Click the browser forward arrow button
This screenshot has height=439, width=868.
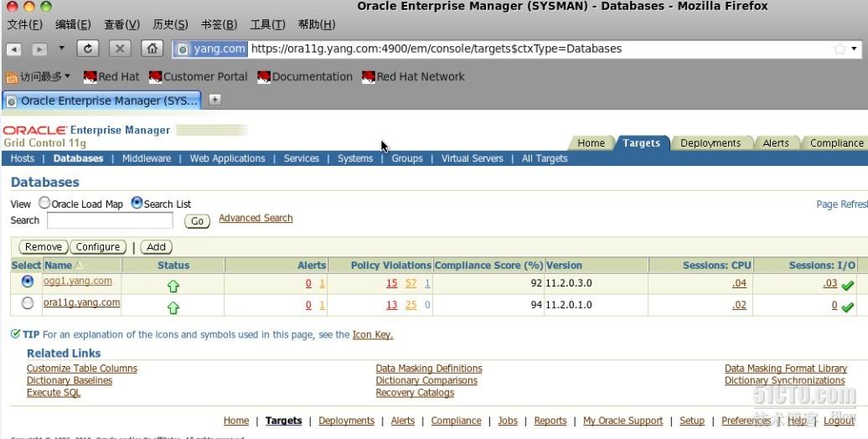[39, 49]
